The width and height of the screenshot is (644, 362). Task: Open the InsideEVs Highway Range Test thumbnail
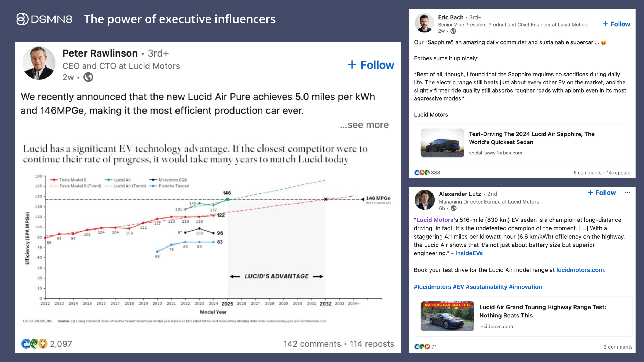tap(447, 316)
